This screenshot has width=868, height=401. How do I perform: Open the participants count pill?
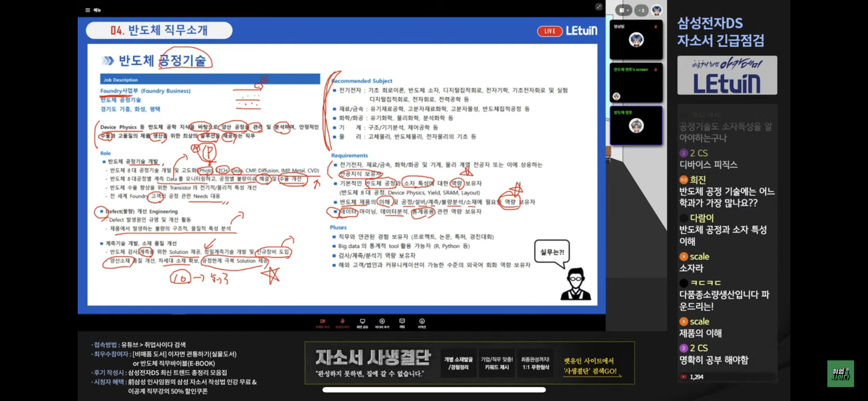point(642,10)
